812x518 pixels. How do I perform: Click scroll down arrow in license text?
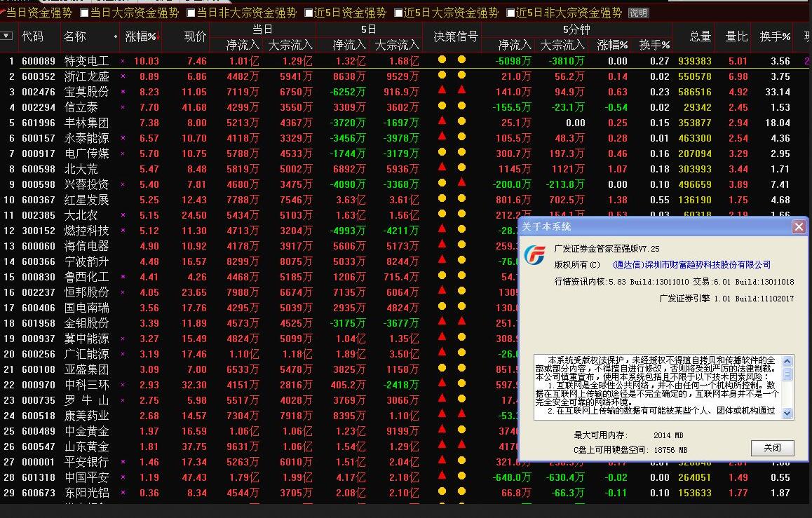point(787,413)
